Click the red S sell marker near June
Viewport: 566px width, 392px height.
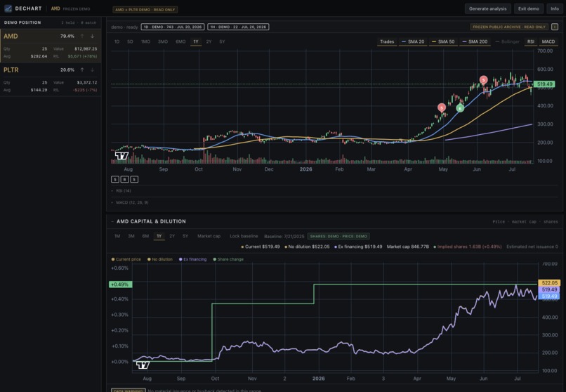[x=483, y=80]
